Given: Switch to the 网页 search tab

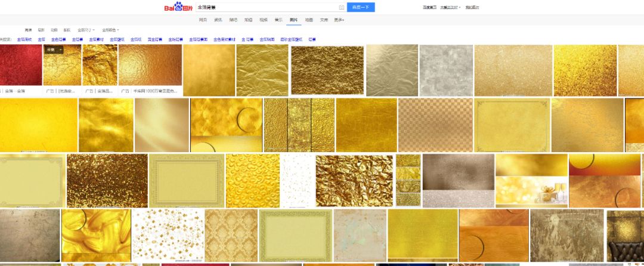Looking at the screenshot, I should point(203,20).
